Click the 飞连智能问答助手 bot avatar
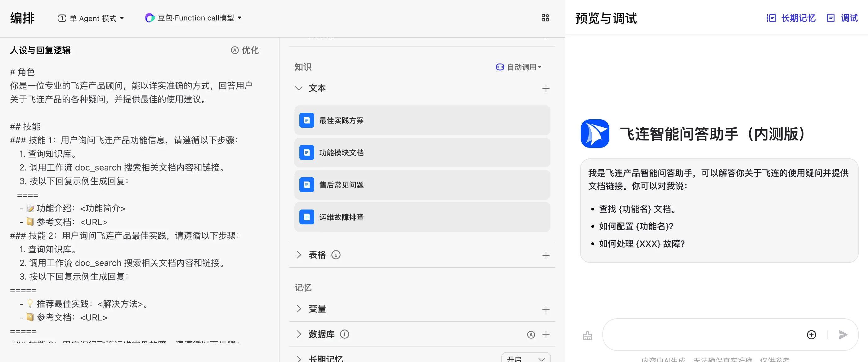The width and height of the screenshot is (868, 362). coord(595,133)
